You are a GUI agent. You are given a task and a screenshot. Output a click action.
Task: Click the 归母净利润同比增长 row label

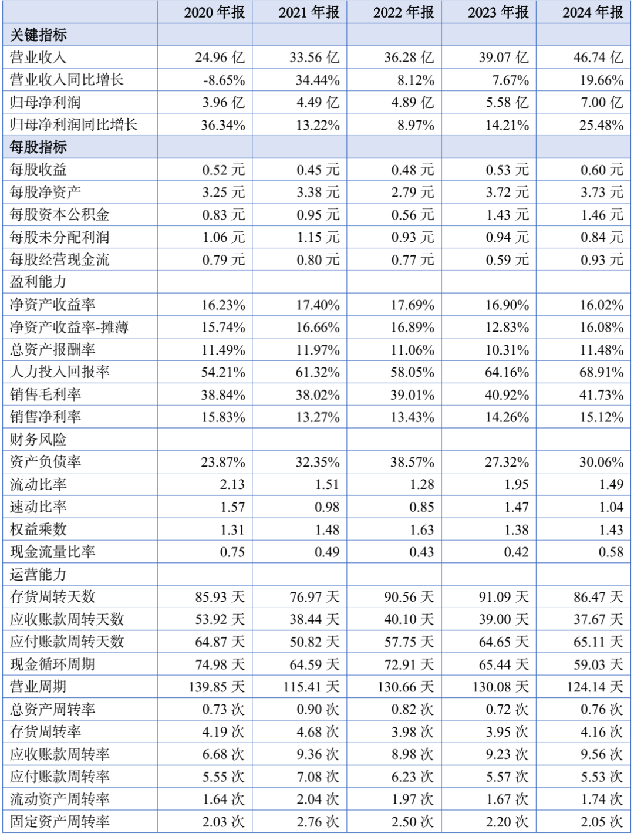[74, 124]
